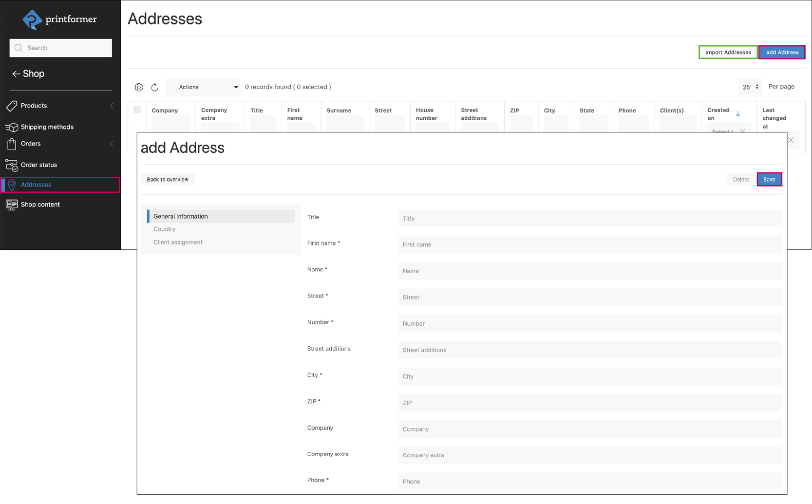This screenshot has width=812, height=504.
Task: Click the import Addresses button
Action: (x=728, y=52)
